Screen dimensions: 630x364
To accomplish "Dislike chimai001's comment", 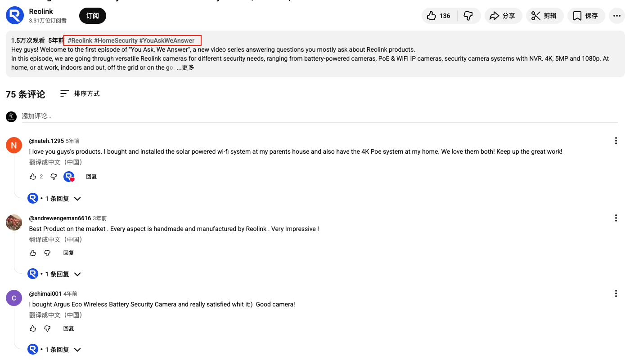I will pos(47,328).
